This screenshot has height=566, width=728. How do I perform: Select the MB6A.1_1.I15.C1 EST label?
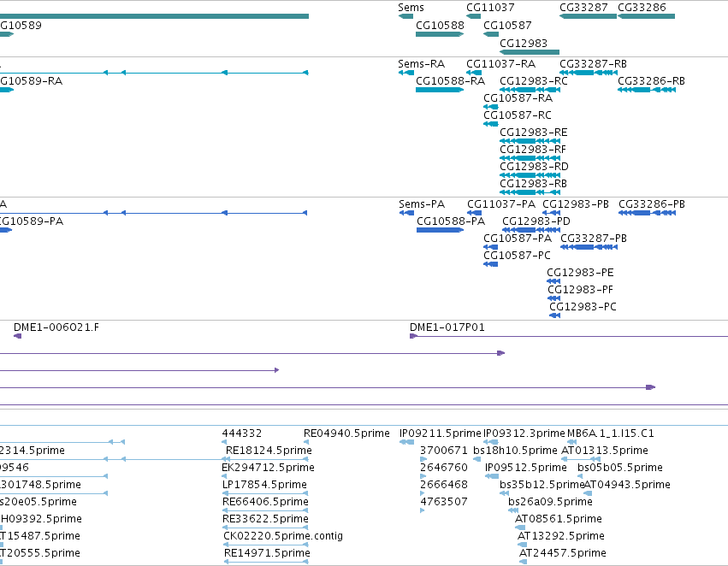(611, 433)
